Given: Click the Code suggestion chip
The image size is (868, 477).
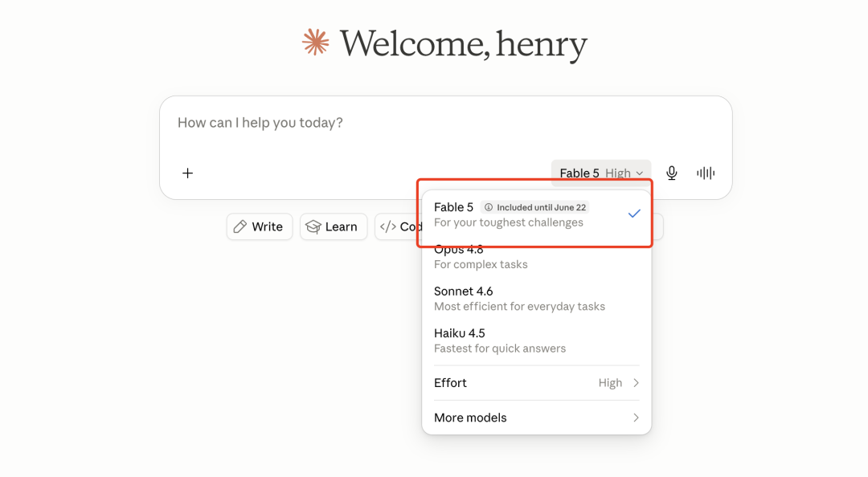Looking at the screenshot, I should tap(399, 227).
